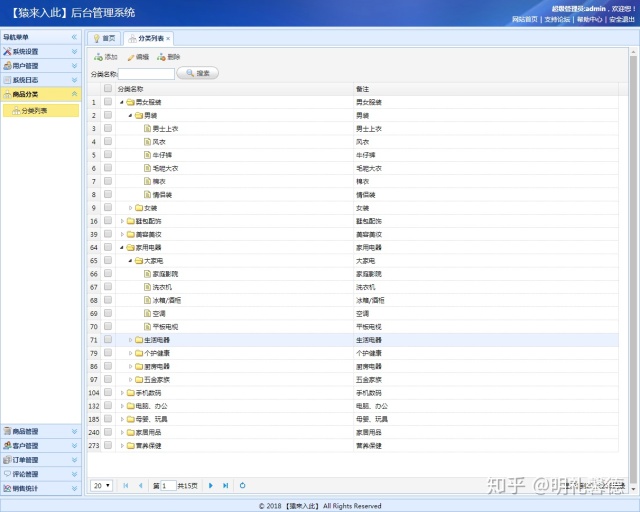640x512 pixels.
Task: Close the 分类列表 tab
Action: (168, 38)
